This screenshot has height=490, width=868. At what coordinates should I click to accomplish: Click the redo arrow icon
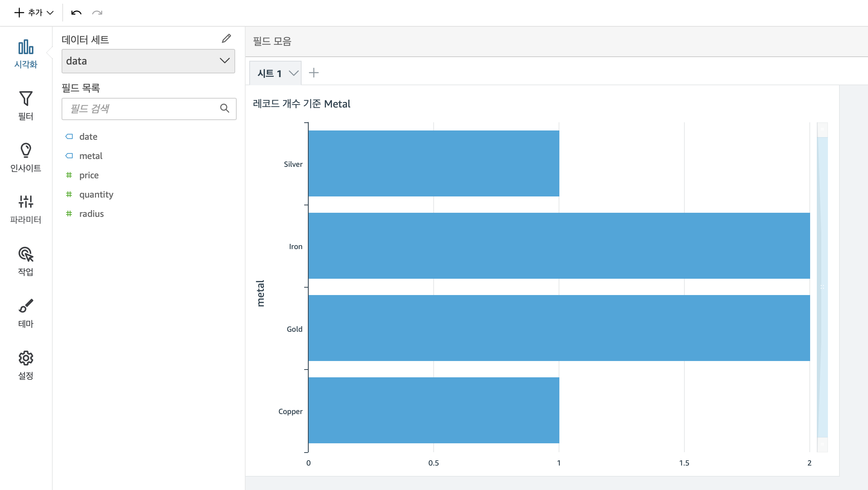pyautogui.click(x=97, y=13)
